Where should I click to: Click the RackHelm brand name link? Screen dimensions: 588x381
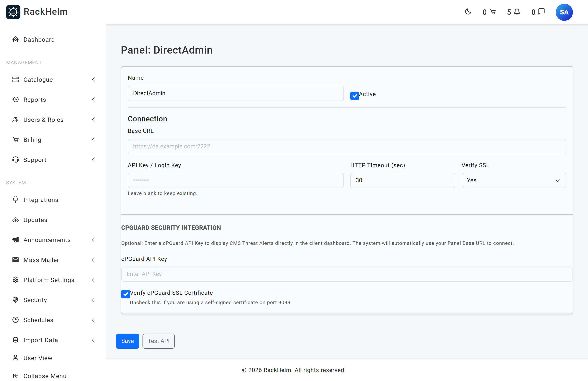[x=46, y=12]
